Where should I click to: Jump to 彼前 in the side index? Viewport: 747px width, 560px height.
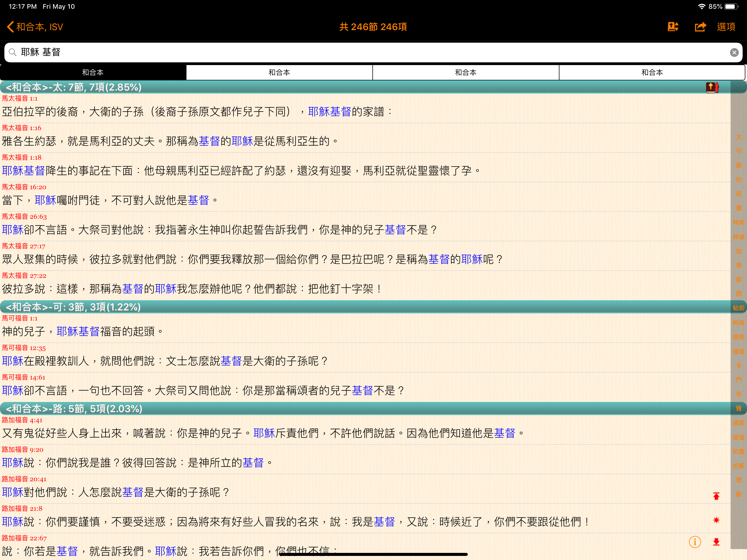coord(739,423)
